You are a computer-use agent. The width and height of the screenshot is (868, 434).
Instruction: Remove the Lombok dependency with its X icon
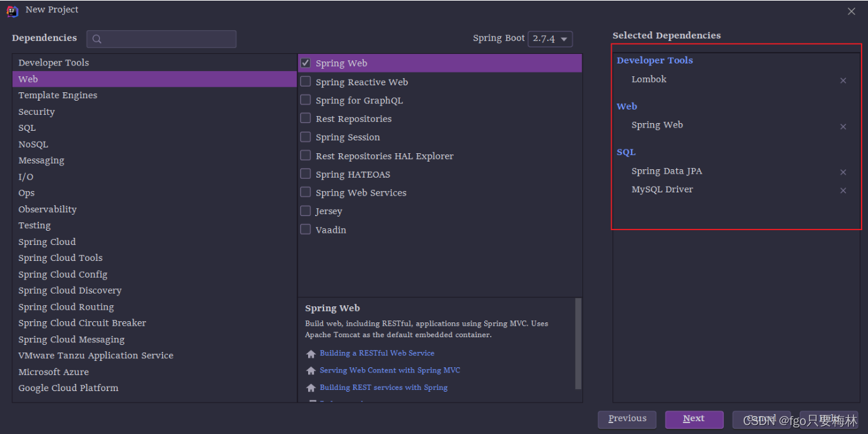(x=843, y=81)
